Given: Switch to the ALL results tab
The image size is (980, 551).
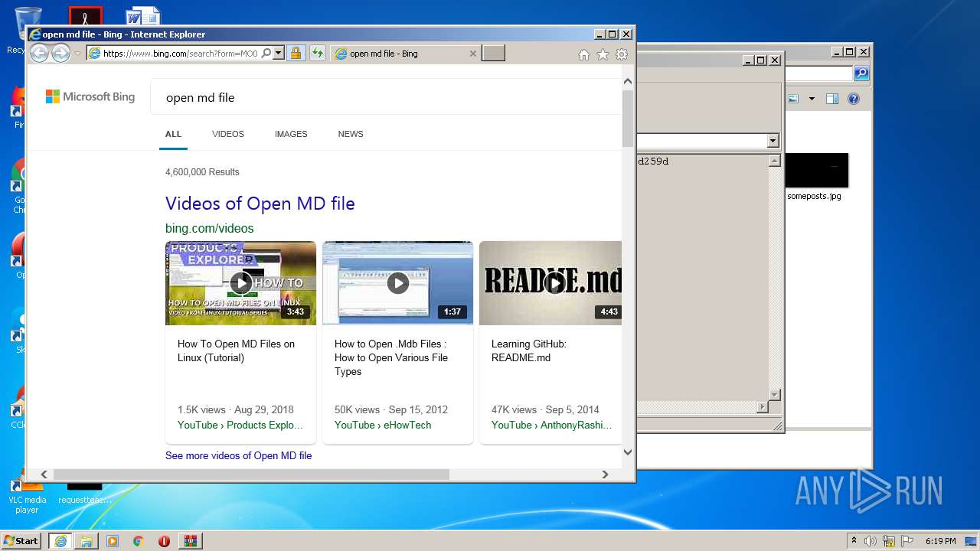Looking at the screenshot, I should [174, 134].
